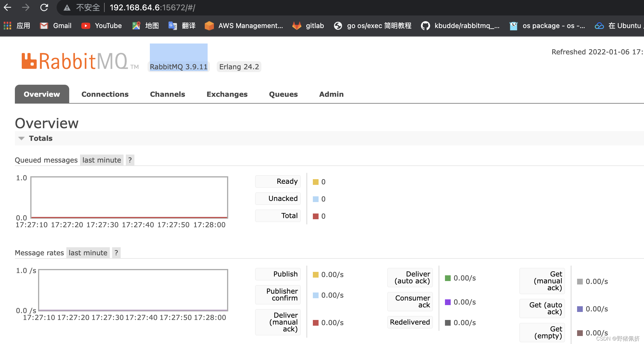644x344 pixels.
Task: Toggle the Publish rate series
Action: tap(278, 274)
